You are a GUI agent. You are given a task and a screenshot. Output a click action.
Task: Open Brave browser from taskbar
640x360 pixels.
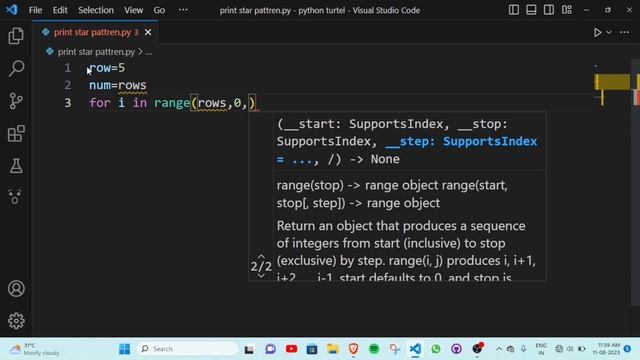coord(353,349)
